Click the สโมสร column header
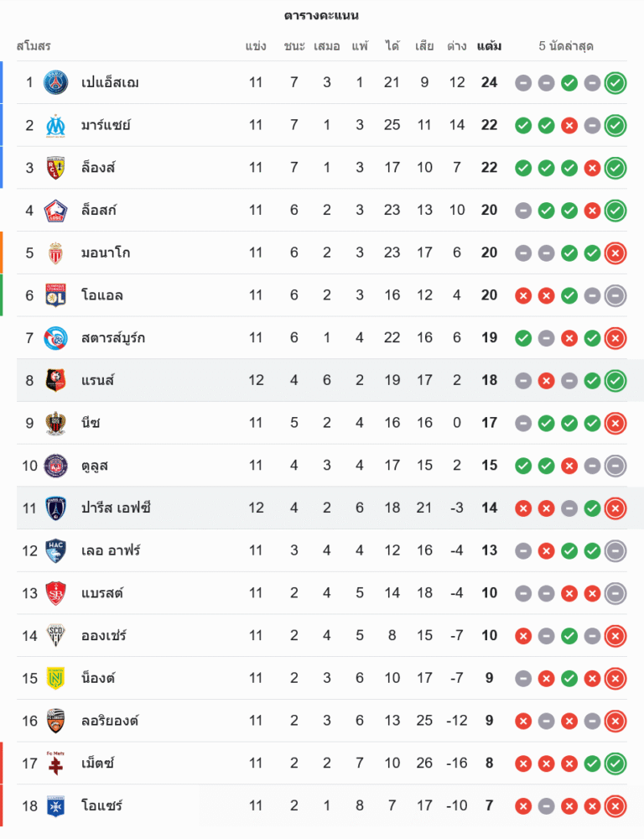The height and width of the screenshot is (839, 644). [34, 46]
